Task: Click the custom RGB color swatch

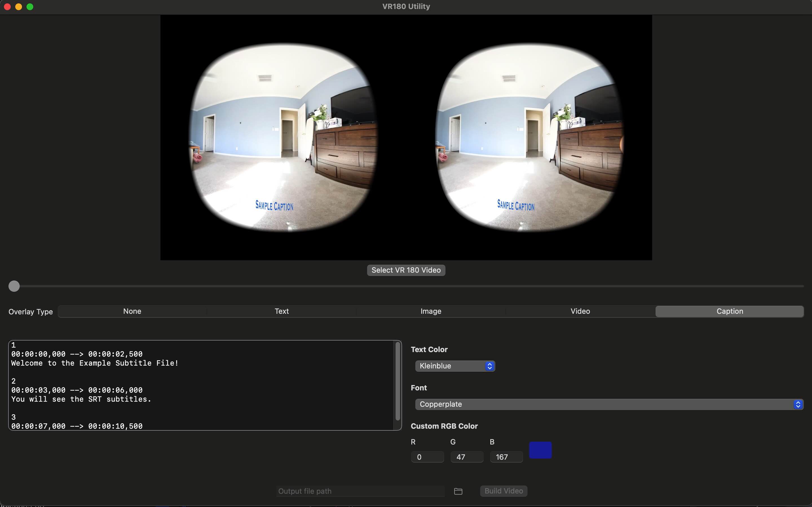Action: (x=540, y=450)
